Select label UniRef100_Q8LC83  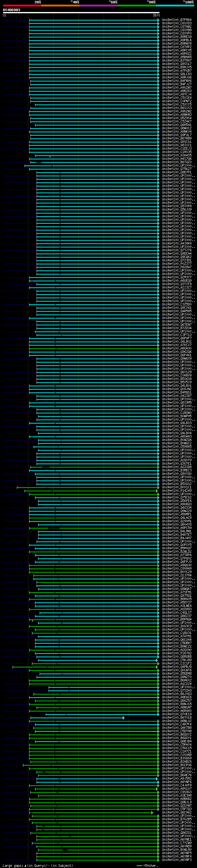tap(176, 74)
